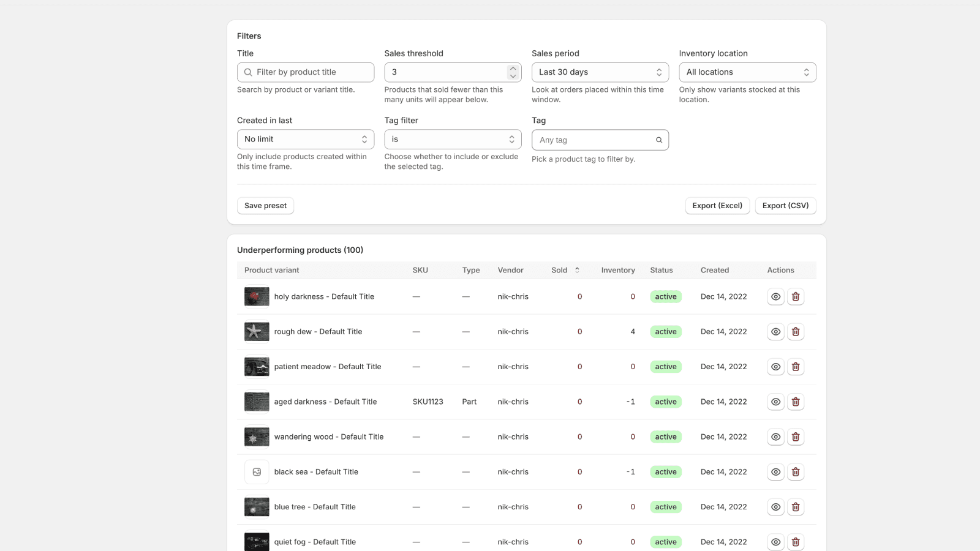The height and width of the screenshot is (551, 980).
Task: Click the nik-chris vendor for holy darkness
Action: click(x=513, y=296)
